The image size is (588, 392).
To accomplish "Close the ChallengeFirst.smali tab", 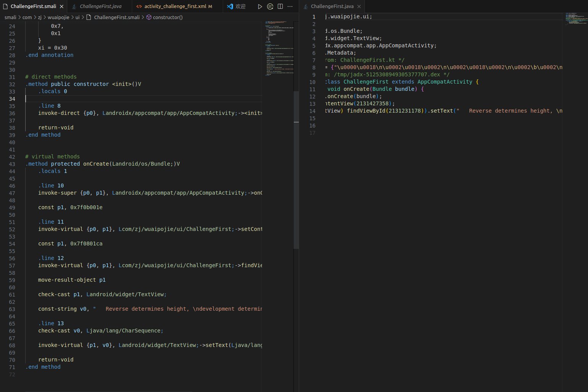I will pyautogui.click(x=62, y=6).
